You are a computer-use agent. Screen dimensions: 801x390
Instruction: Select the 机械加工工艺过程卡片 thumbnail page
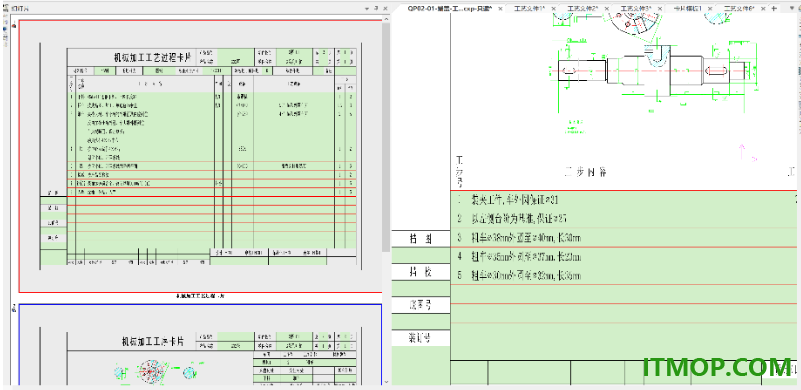point(200,156)
